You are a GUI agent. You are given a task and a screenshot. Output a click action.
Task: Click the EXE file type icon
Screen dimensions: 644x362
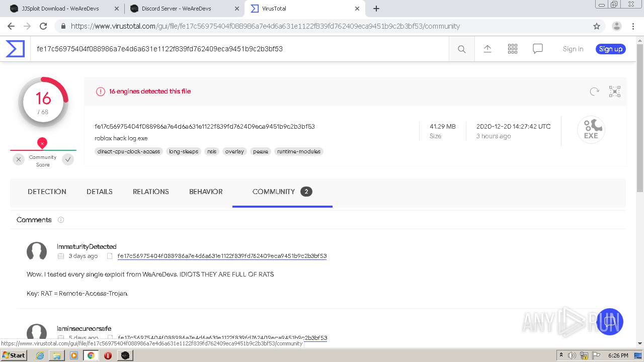pos(591,130)
